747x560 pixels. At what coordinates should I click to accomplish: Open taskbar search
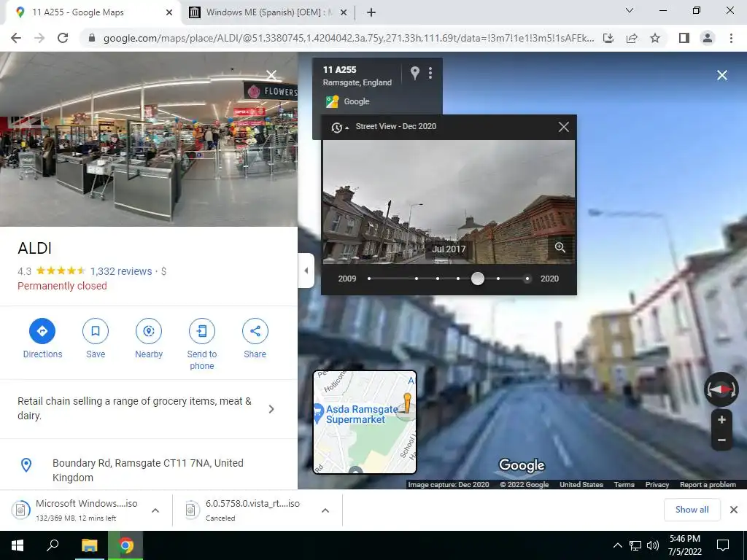(53, 545)
